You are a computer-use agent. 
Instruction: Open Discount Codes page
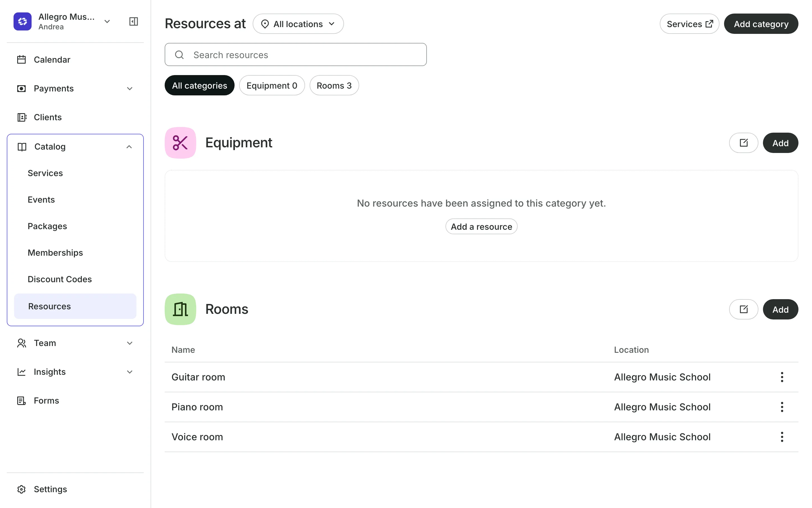click(x=60, y=279)
